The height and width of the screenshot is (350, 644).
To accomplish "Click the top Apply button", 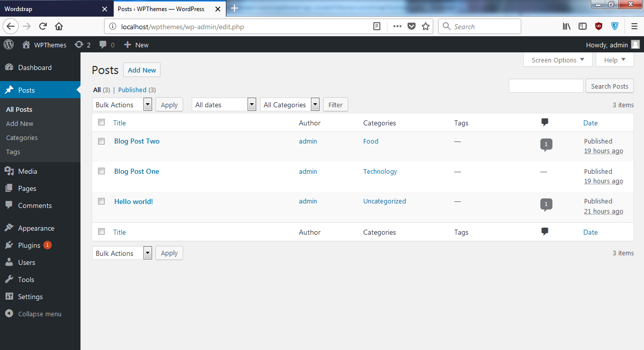I will tap(169, 105).
